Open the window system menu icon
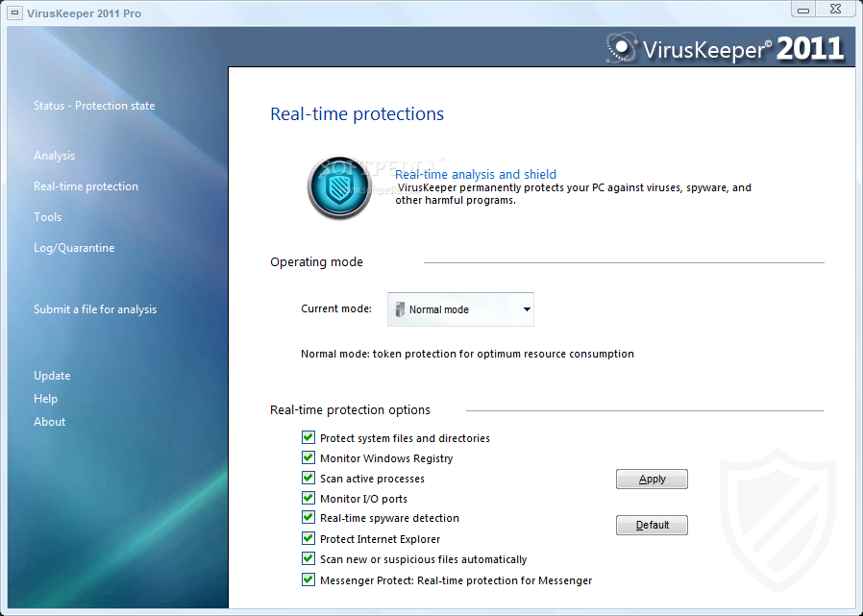Viewport: 863px width, 616px height. (x=15, y=12)
